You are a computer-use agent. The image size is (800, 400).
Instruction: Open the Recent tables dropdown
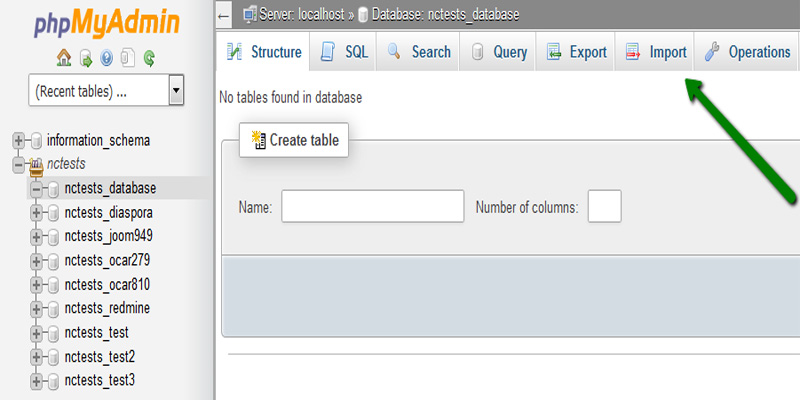point(106,90)
